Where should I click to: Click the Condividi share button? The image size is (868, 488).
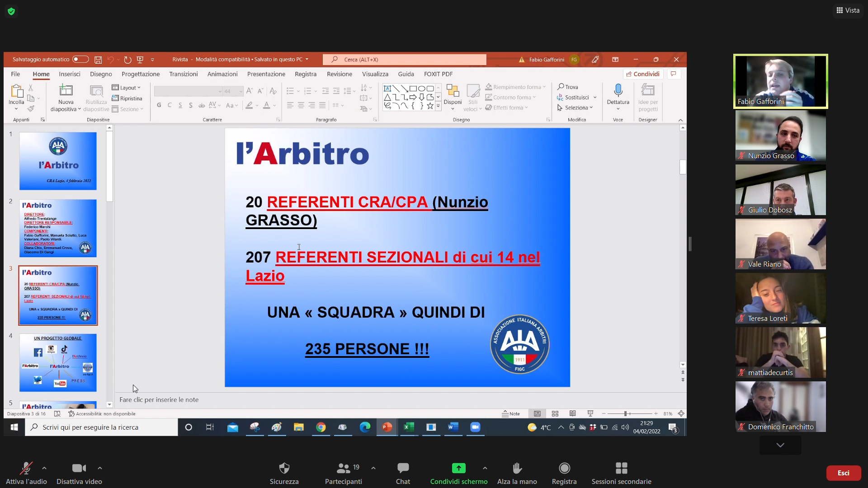[643, 74]
